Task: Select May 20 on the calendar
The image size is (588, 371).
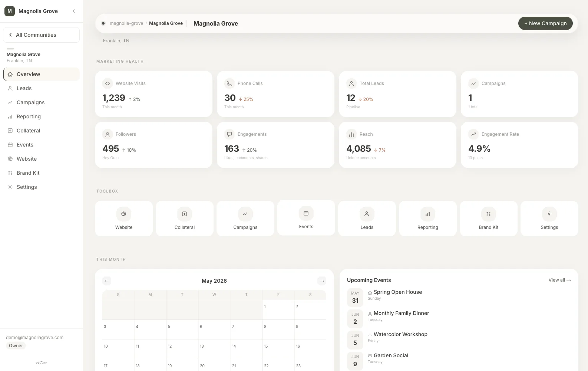Action: [214, 365]
